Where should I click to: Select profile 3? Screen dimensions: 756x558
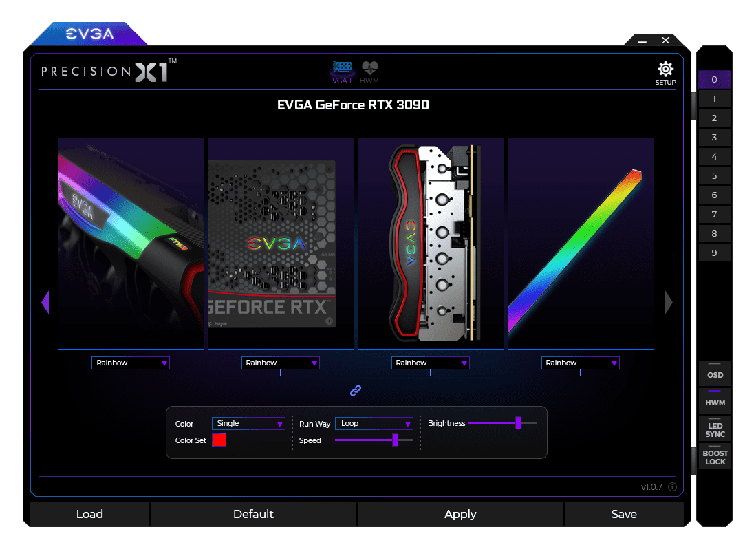(714, 138)
